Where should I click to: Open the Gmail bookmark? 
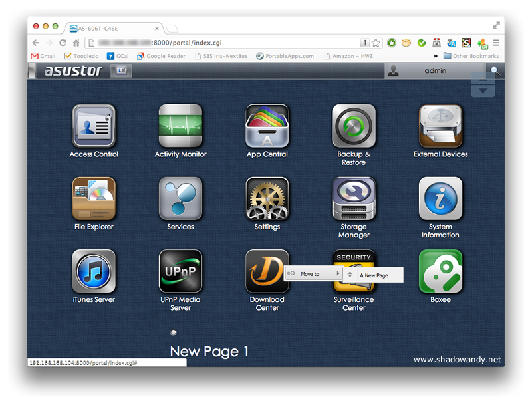click(43, 56)
